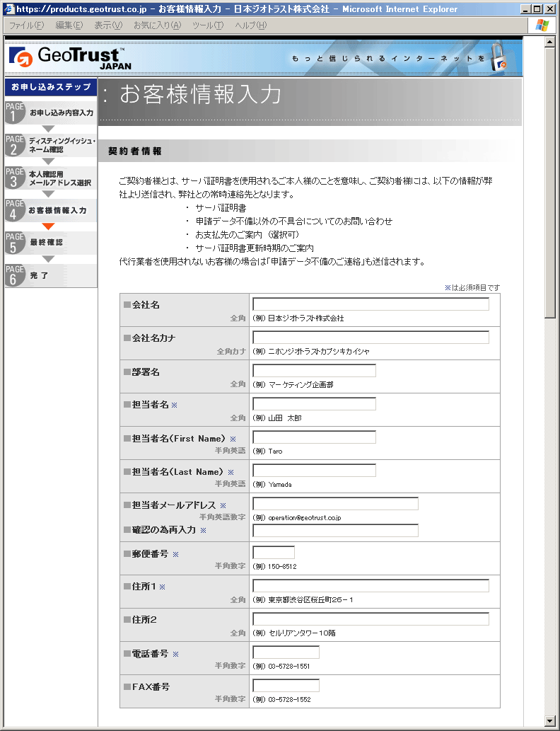560x731 pixels.
Task: Click the PAGE 6 step icon
Action: coord(14,275)
